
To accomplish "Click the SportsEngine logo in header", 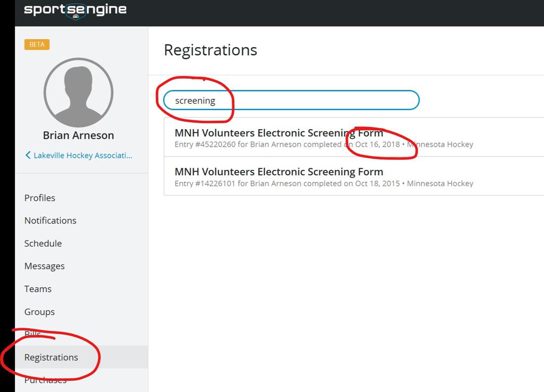I will coord(75,10).
